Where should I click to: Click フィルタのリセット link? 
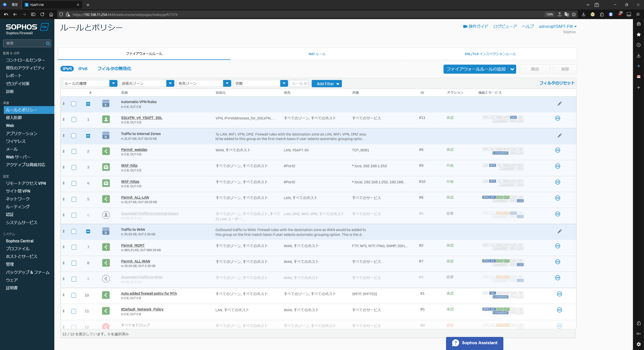[x=557, y=83]
